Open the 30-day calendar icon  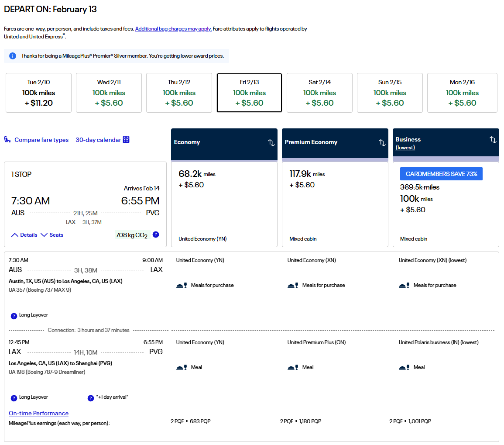tap(126, 140)
